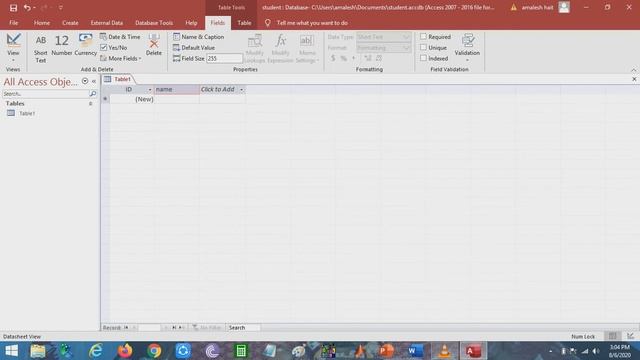Click the Field Size input box
640x360 pixels.
(x=224, y=59)
